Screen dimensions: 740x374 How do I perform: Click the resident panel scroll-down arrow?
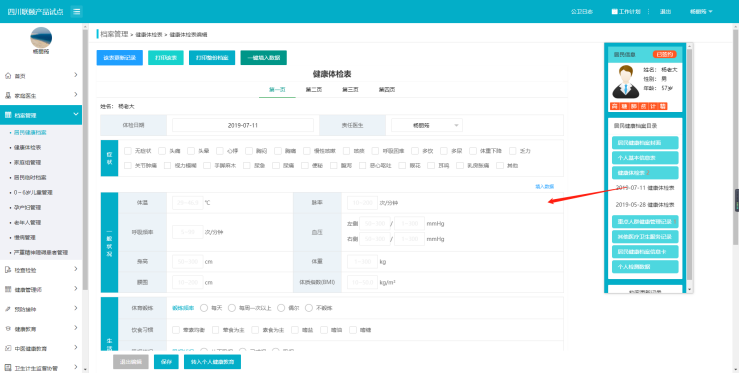click(690, 289)
